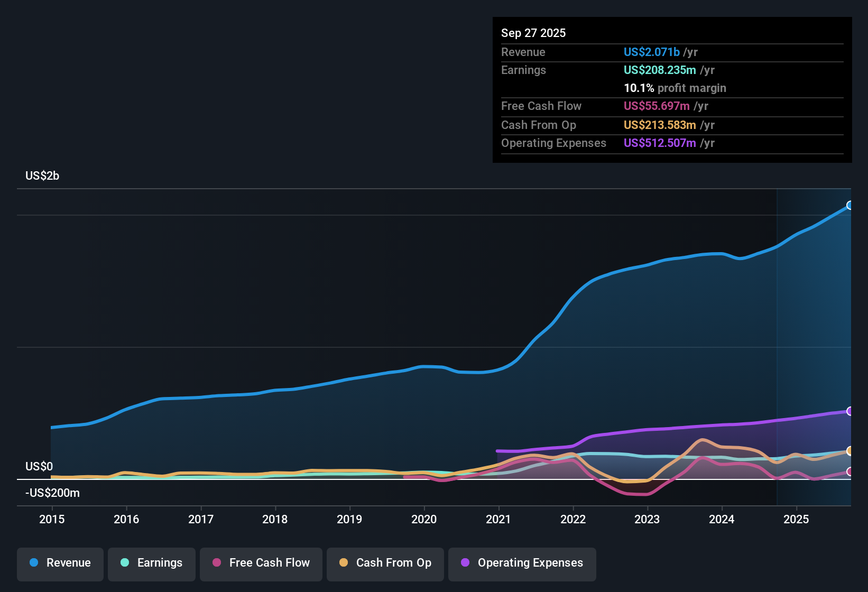Toggle visibility of the Revenue series
The image size is (868, 592).
click(x=60, y=563)
